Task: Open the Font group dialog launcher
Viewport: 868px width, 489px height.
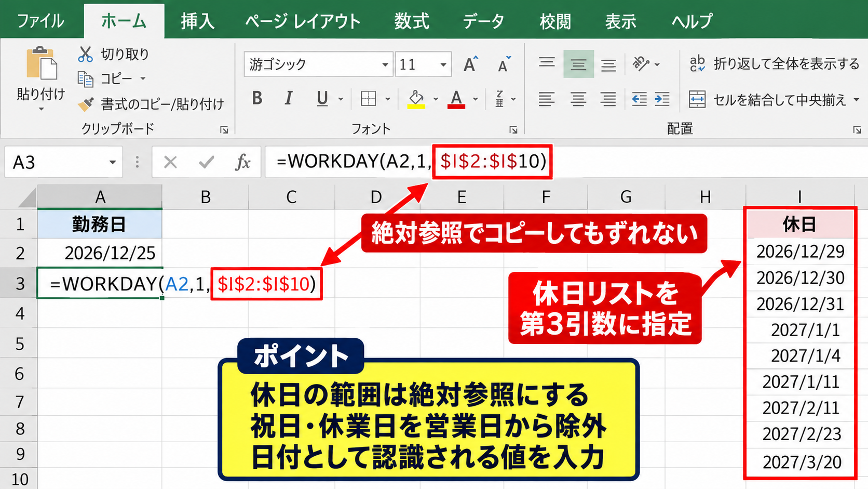Action: click(513, 130)
